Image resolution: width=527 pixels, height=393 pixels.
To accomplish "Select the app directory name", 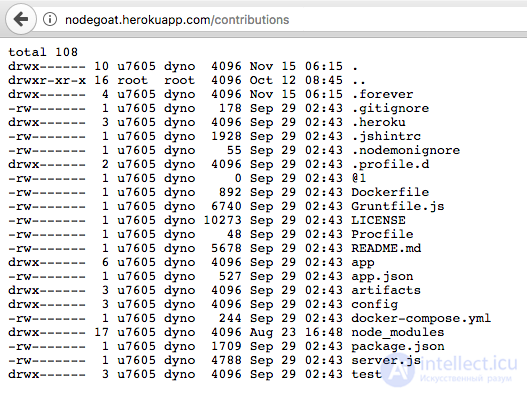I will coord(363,263).
